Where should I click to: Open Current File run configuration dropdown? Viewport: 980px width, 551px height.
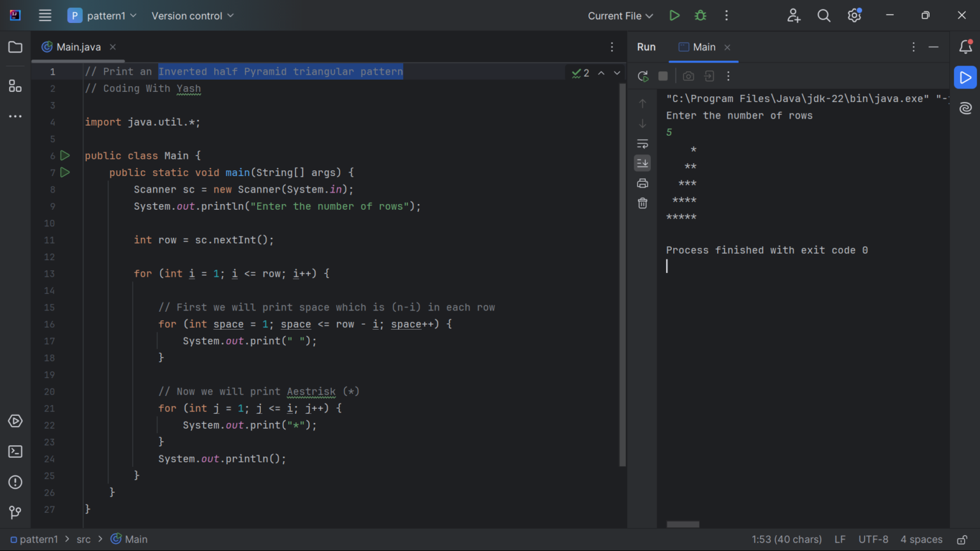[x=620, y=15]
